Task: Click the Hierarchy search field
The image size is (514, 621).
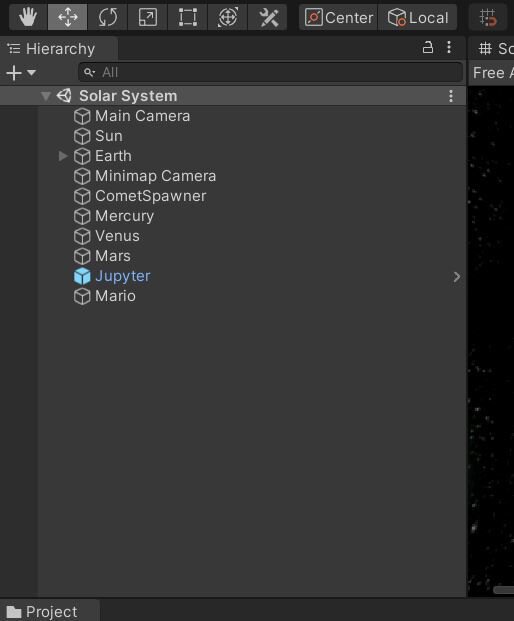Action: (270, 72)
